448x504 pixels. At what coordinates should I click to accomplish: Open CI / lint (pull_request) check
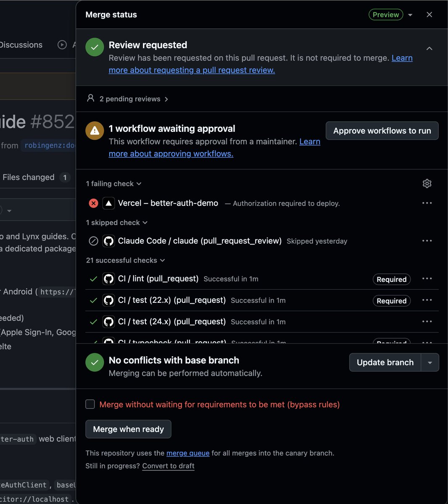click(158, 278)
